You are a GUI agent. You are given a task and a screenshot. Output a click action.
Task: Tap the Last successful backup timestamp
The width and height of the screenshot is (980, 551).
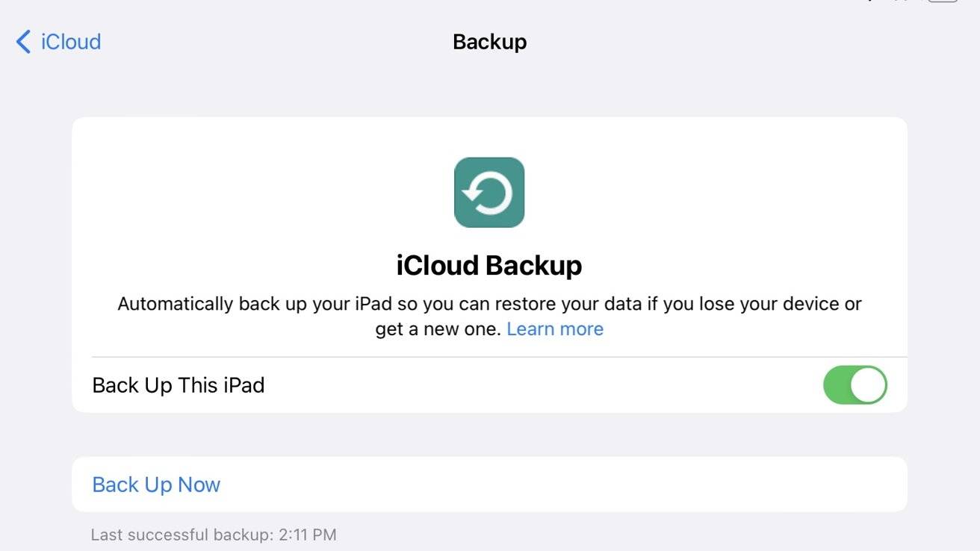(x=213, y=535)
